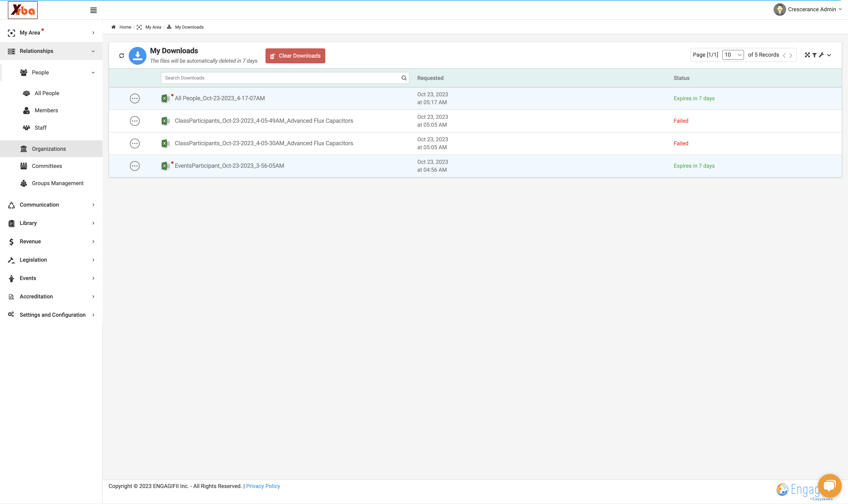Expand the Library section

pos(51,223)
